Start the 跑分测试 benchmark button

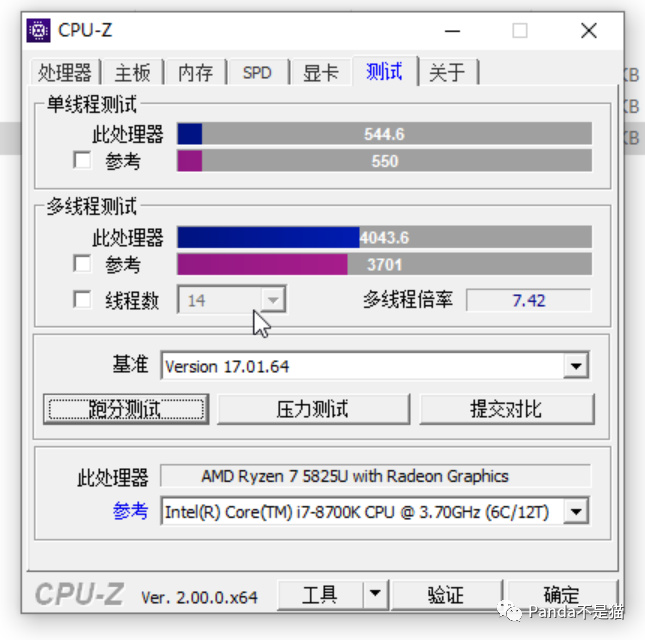tap(126, 409)
